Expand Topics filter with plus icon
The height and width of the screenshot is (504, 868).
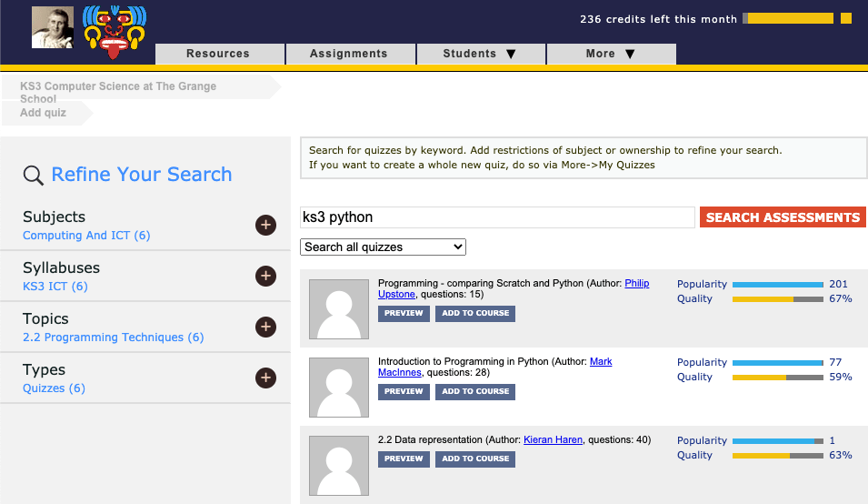coord(265,327)
